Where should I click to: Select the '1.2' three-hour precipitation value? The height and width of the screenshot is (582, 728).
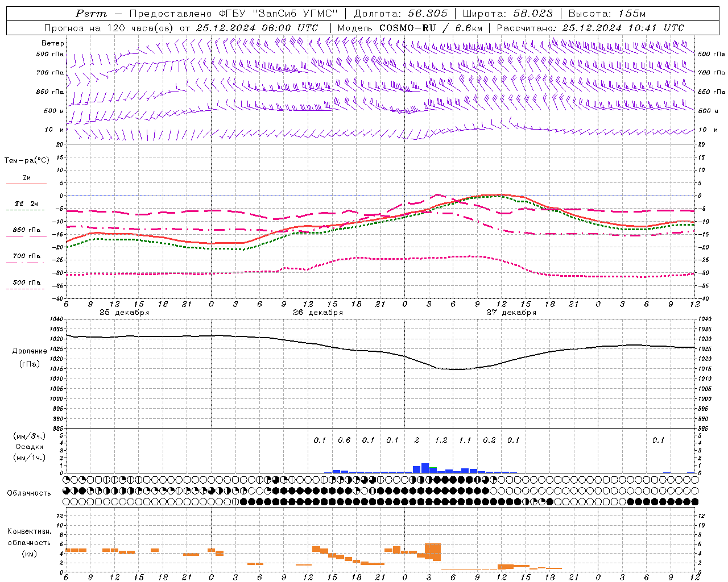441,440
